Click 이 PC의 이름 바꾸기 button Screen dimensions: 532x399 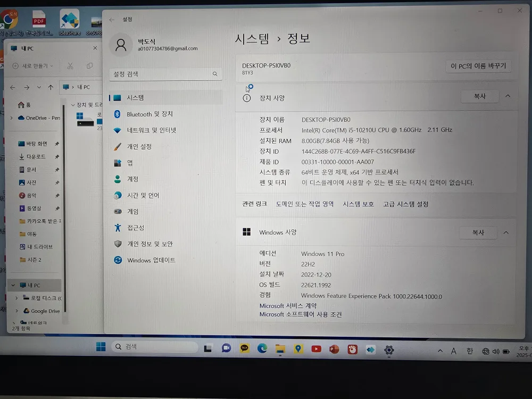click(x=478, y=66)
